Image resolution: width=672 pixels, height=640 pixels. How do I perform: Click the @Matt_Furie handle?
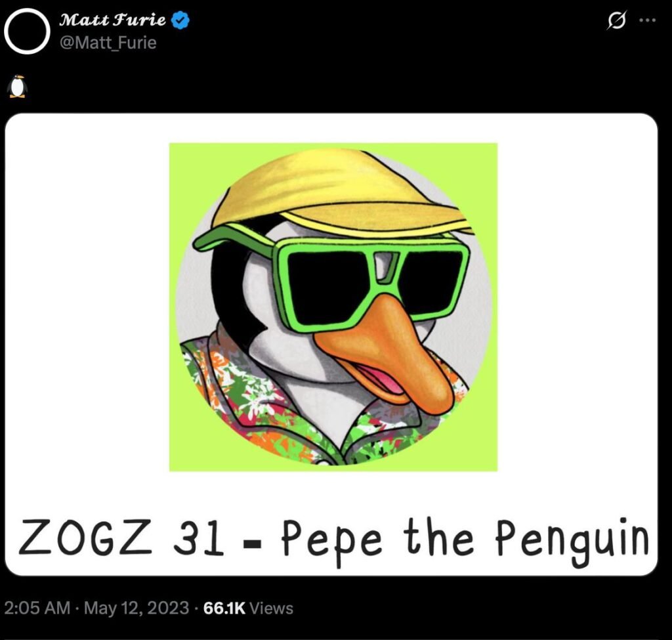pos(108,43)
